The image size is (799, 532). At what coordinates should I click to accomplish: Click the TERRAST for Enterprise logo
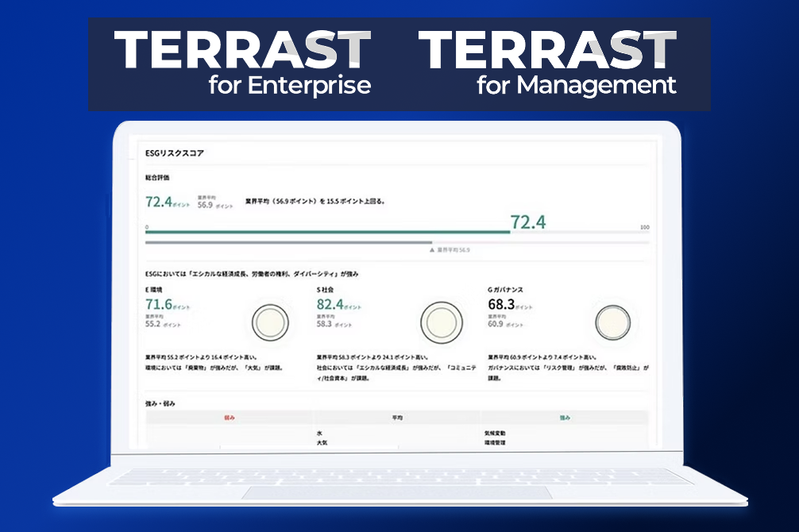242,64
